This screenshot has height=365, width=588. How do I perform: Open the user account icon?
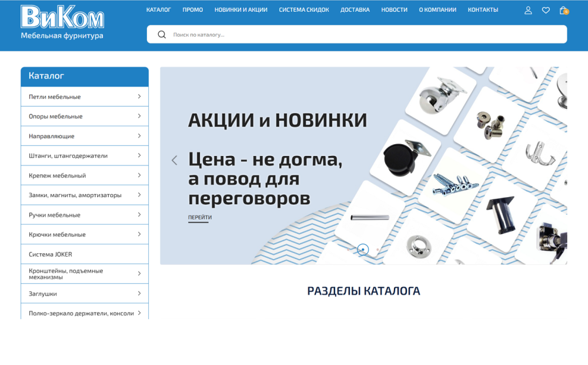[528, 9]
